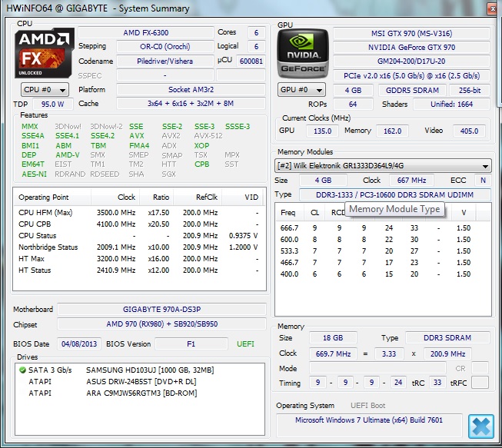Click the NVIDIA GeForce logo
The image size is (502, 448).
pyautogui.click(x=303, y=54)
